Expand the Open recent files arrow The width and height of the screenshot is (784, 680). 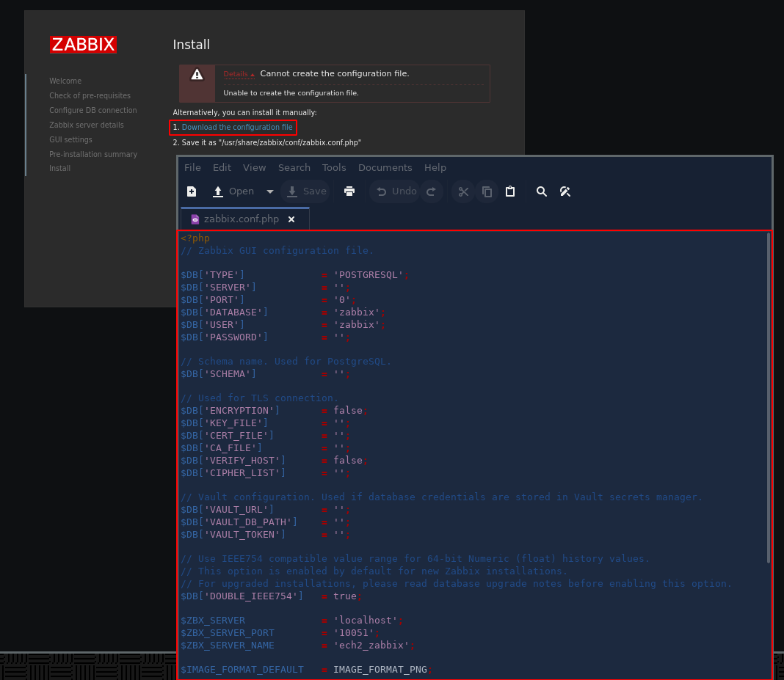(x=270, y=191)
